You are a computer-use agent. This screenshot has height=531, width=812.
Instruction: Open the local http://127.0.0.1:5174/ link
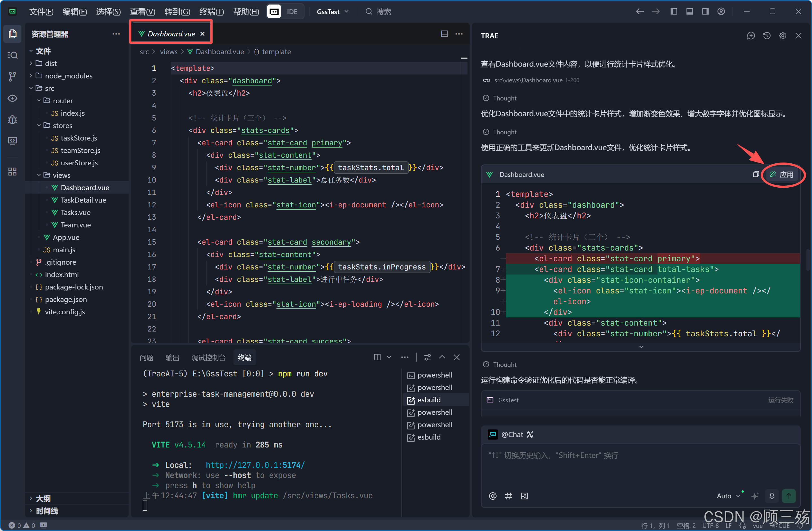255,465
